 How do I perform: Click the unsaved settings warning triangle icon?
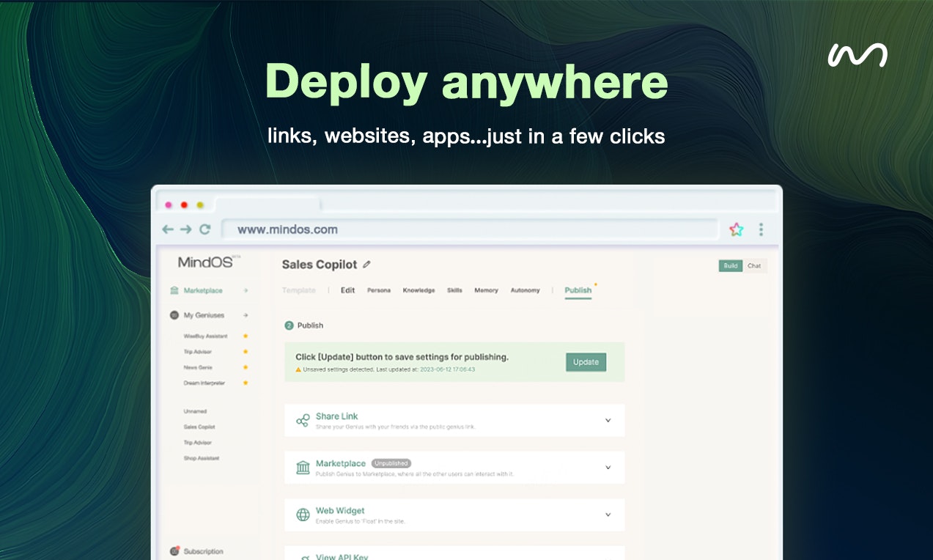(x=298, y=369)
